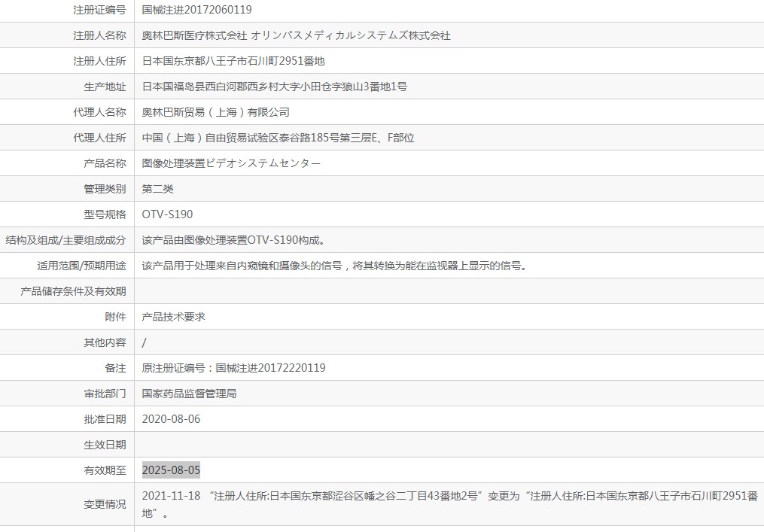The height and width of the screenshot is (532, 764).
Task: Select the 生效日期 label
Action: point(105,445)
